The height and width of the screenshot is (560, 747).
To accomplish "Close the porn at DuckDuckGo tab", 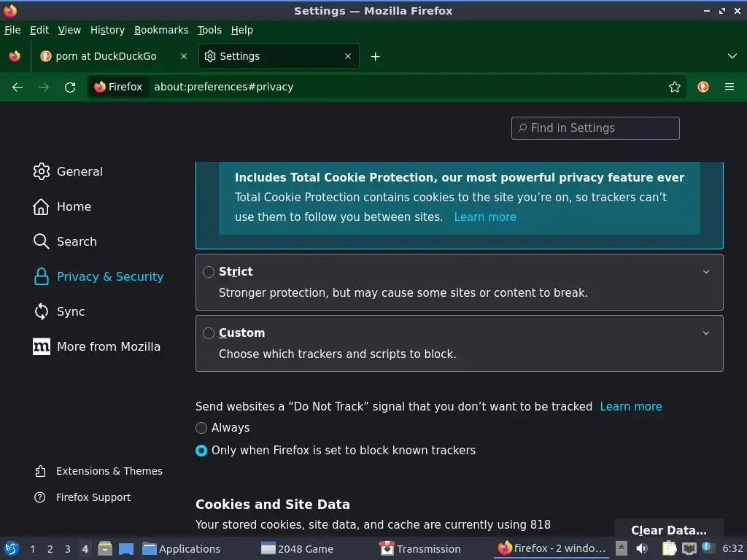I will click(x=183, y=56).
